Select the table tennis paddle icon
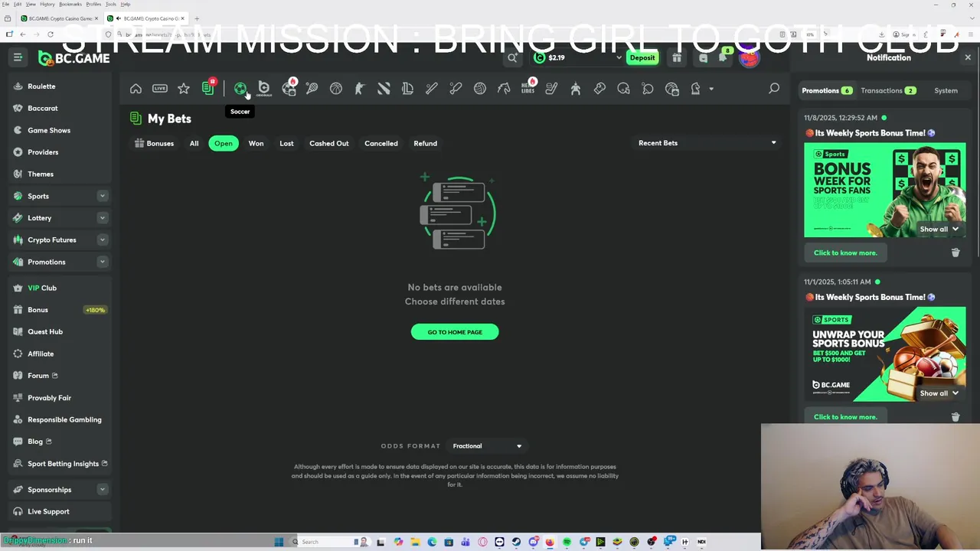 coord(648,89)
